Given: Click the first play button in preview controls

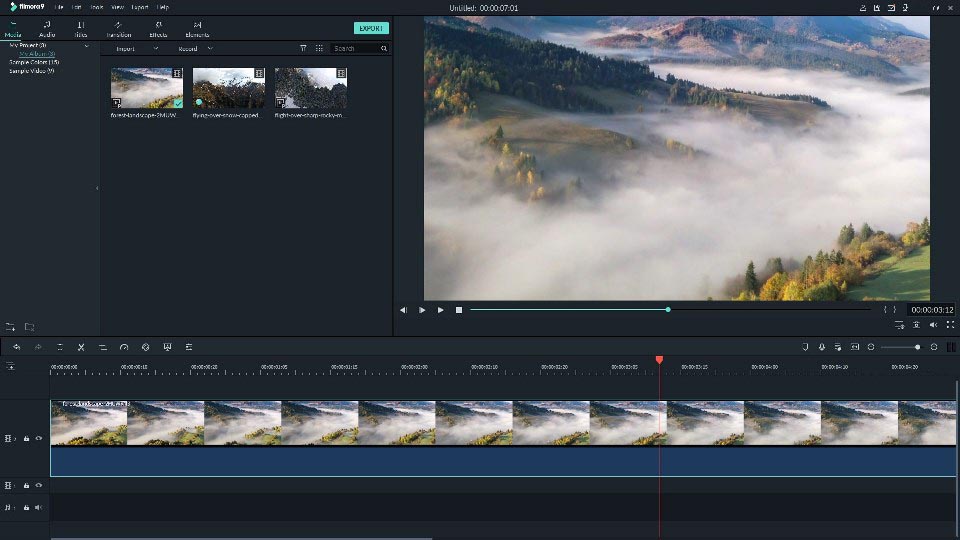Looking at the screenshot, I should coord(422,310).
